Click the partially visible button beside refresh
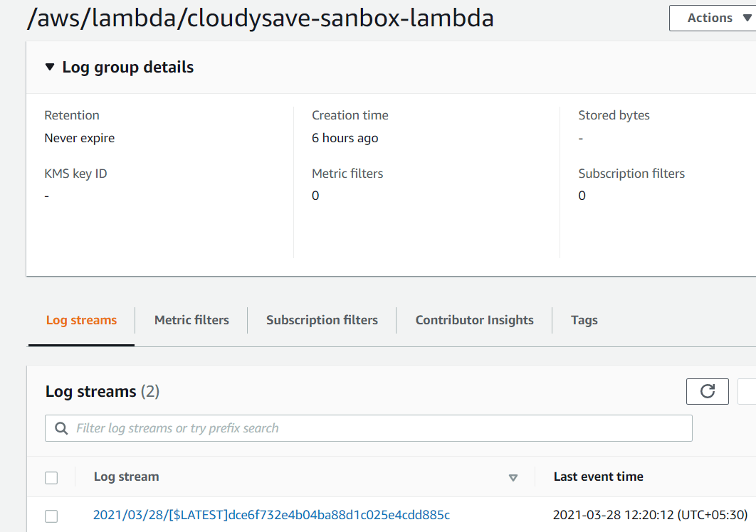Screen dimensions: 756x532 click(747, 391)
